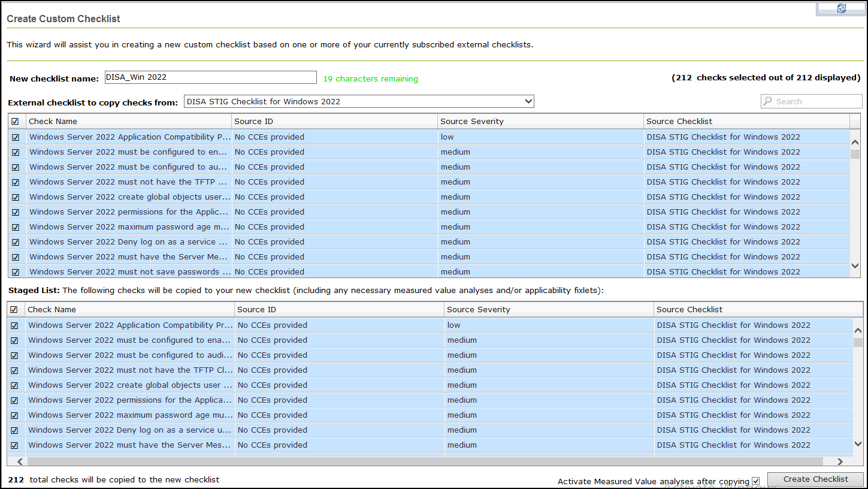Click right arrow of Staged List horizontal scrollbar
The width and height of the screenshot is (868, 489).
[x=840, y=461]
